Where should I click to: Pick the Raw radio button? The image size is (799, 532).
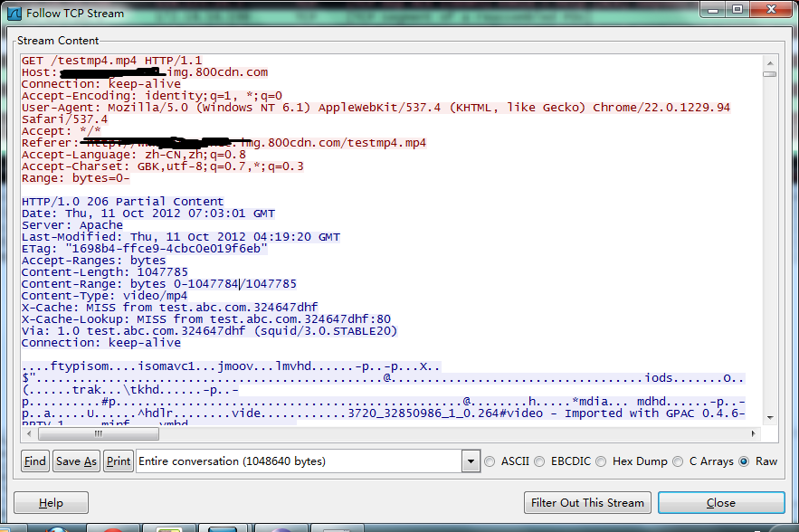point(745,461)
